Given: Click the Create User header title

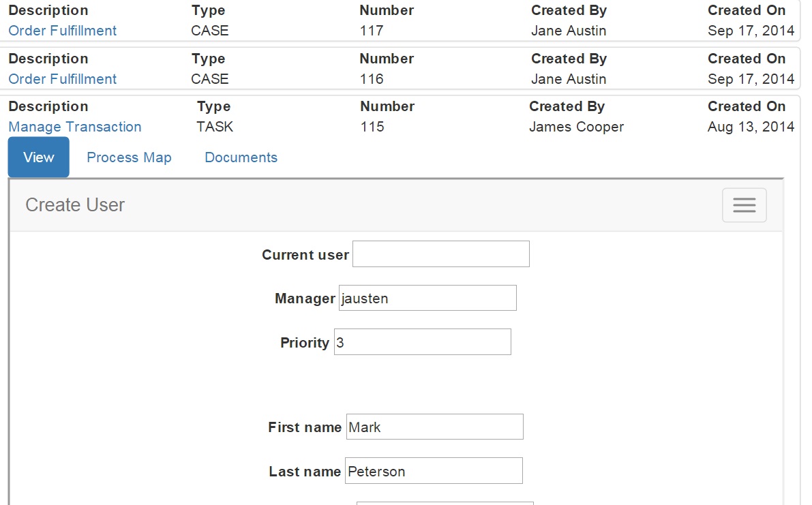Looking at the screenshot, I should [75, 205].
